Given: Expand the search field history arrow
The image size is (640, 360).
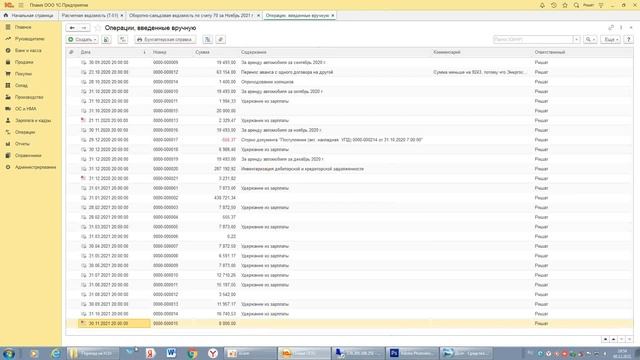Looking at the screenshot, I should (x=576, y=40).
